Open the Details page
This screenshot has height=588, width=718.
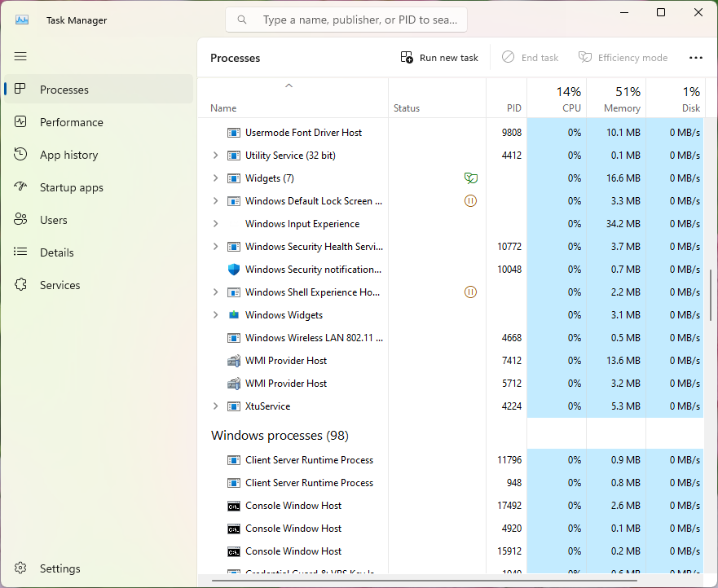pos(99,252)
